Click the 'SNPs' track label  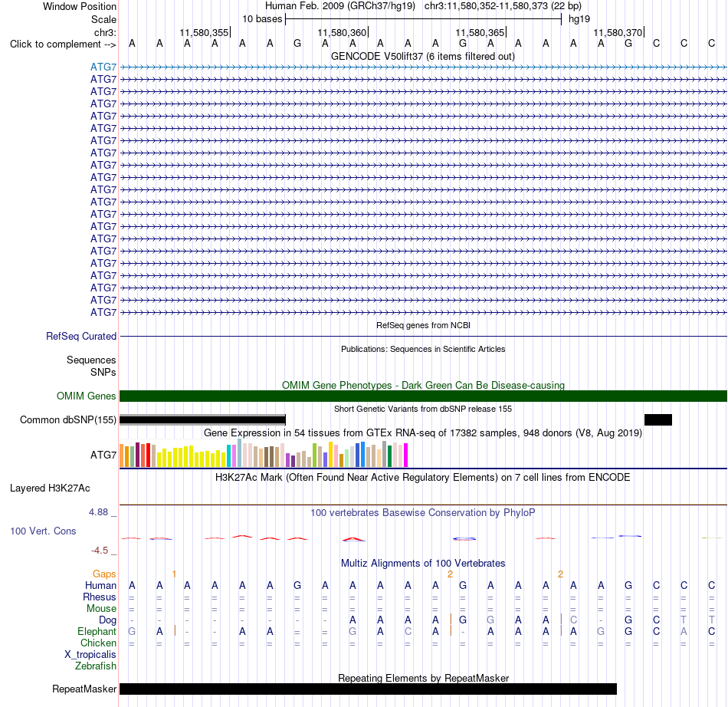point(103,372)
